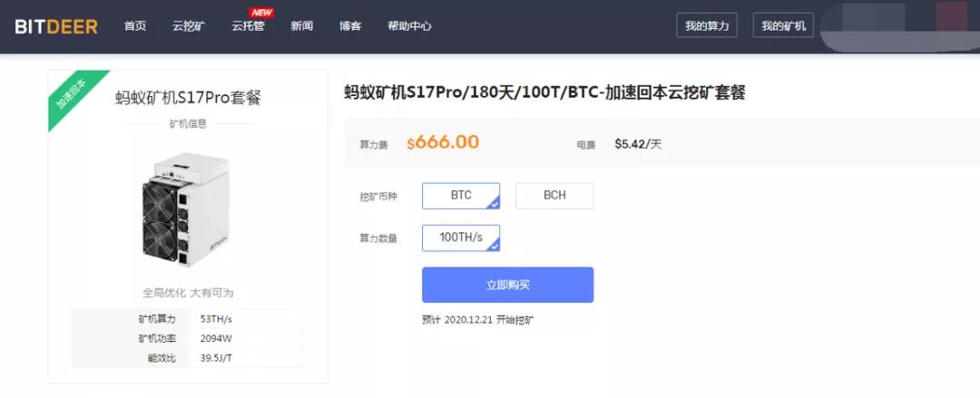Select the 100TH/s hashrate option

[461, 238]
